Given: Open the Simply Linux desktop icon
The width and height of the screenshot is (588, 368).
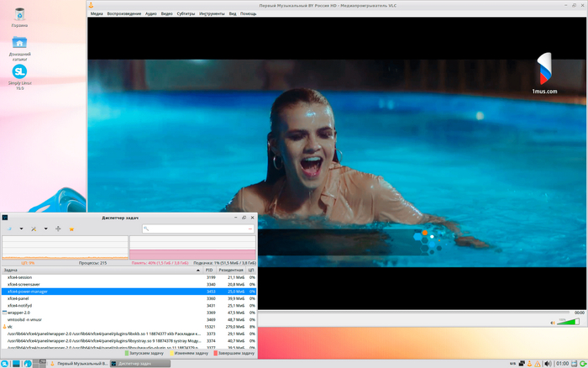Looking at the screenshot, I should pos(19,72).
